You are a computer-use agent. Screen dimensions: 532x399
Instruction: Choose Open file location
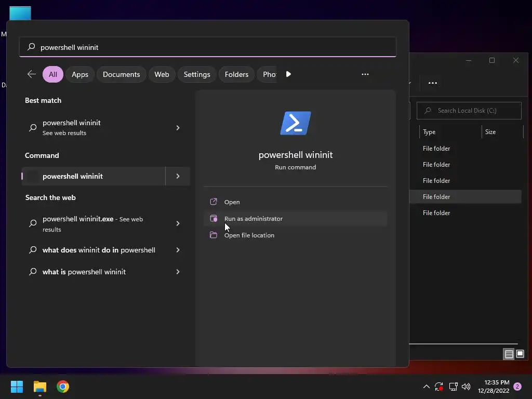click(296, 235)
